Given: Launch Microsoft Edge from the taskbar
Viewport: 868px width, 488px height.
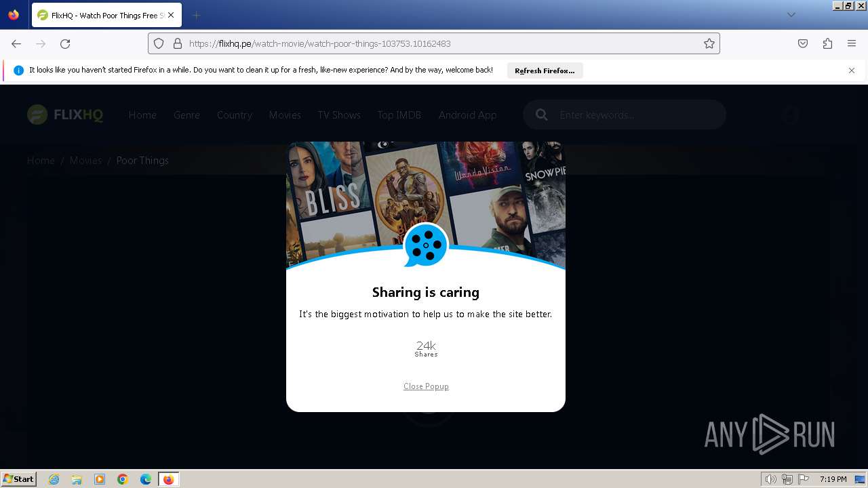Looking at the screenshot, I should click(x=146, y=479).
